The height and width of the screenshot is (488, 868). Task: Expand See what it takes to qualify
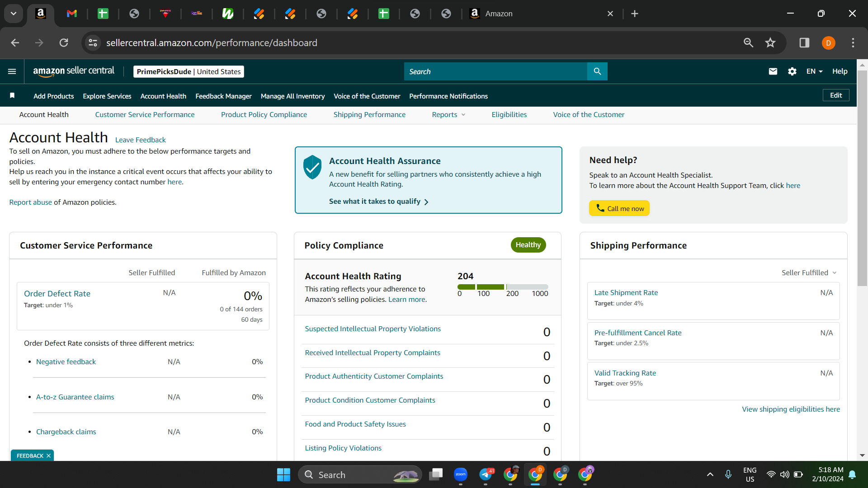[379, 202]
